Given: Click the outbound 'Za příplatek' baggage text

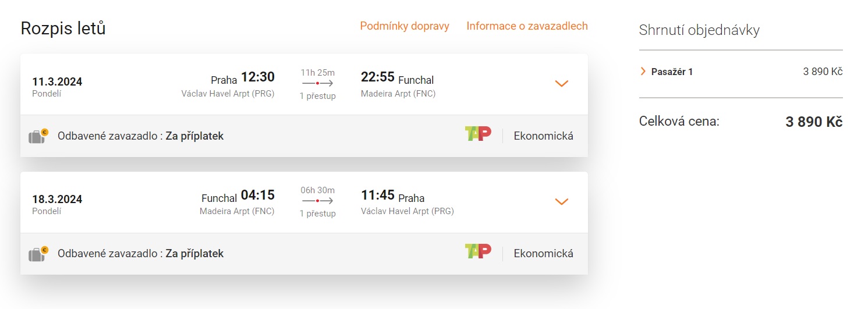Looking at the screenshot, I should point(194,136).
